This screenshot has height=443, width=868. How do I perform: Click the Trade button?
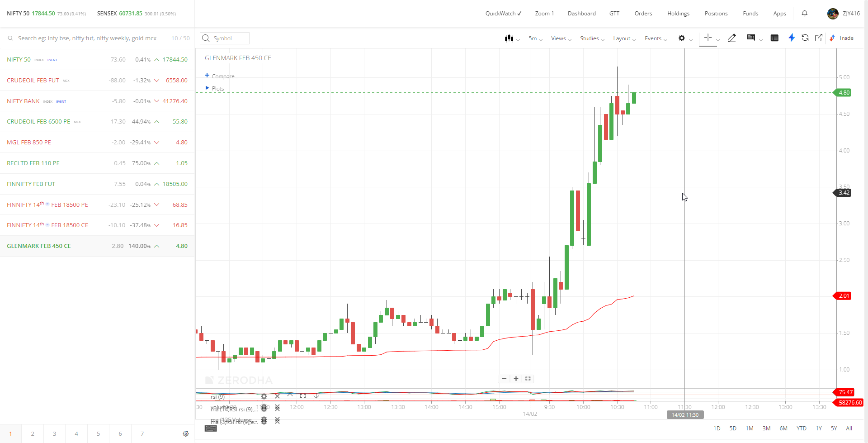(x=842, y=38)
